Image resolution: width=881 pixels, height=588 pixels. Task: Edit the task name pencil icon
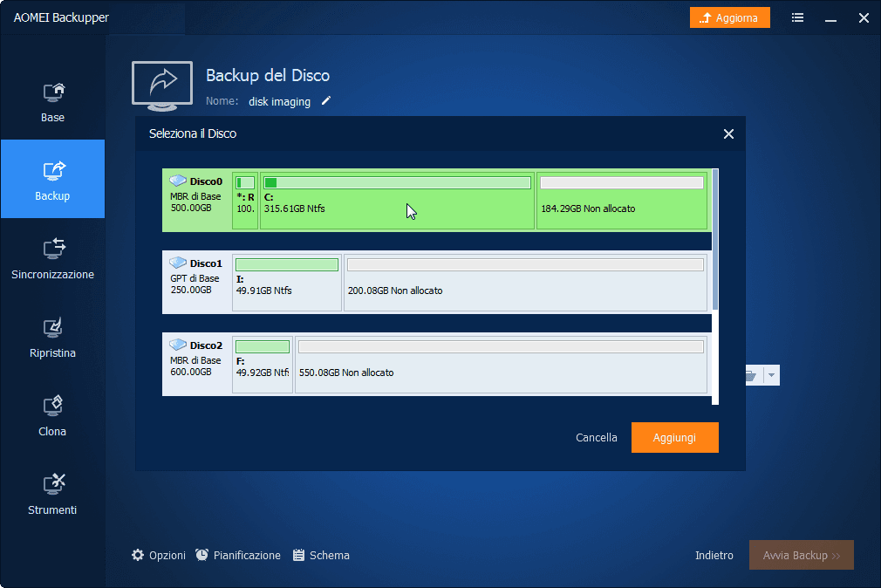click(326, 101)
